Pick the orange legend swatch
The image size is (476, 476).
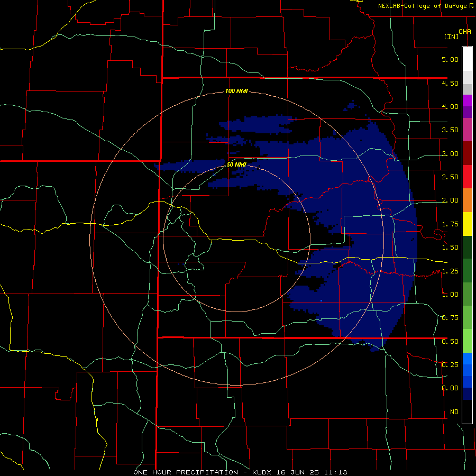[467, 200]
